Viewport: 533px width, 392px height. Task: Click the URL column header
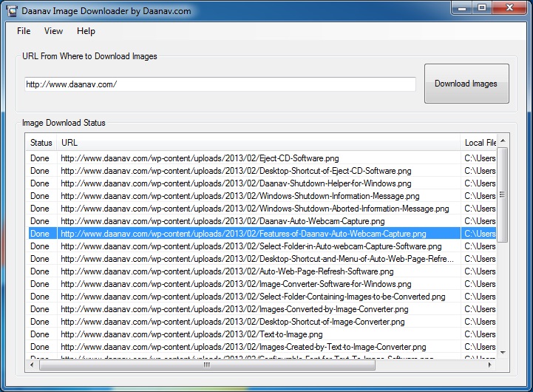point(258,143)
